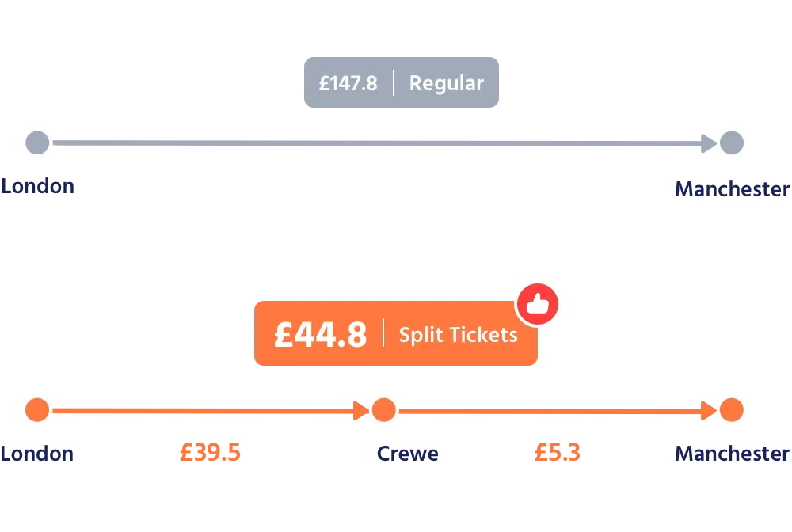Click the orange arrowhead pointing into Crewe

[x=361, y=410]
